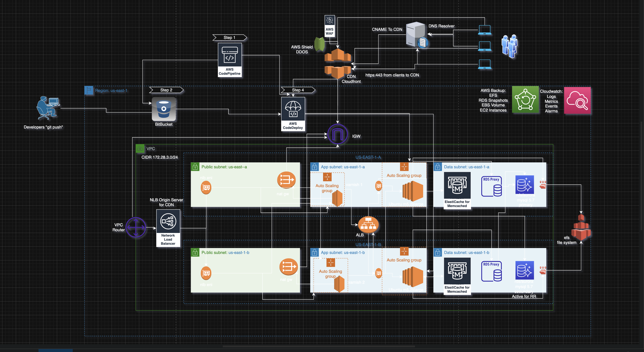Click 'Developers "git push"' label
This screenshot has height=352, width=644.
tap(43, 127)
